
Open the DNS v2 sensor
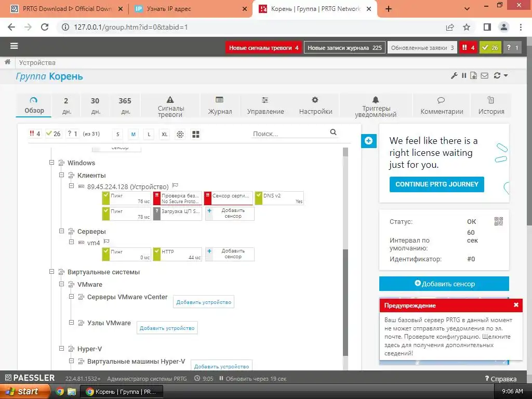[279, 198]
